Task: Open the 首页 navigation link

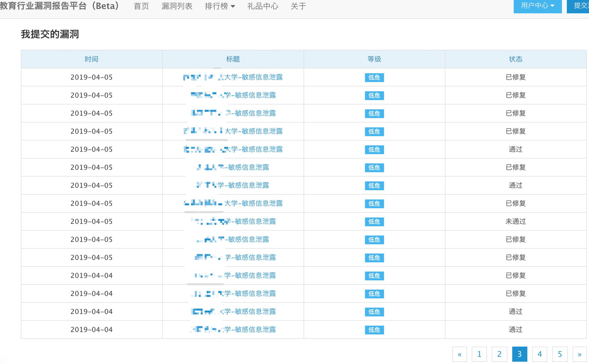Action: [x=141, y=6]
